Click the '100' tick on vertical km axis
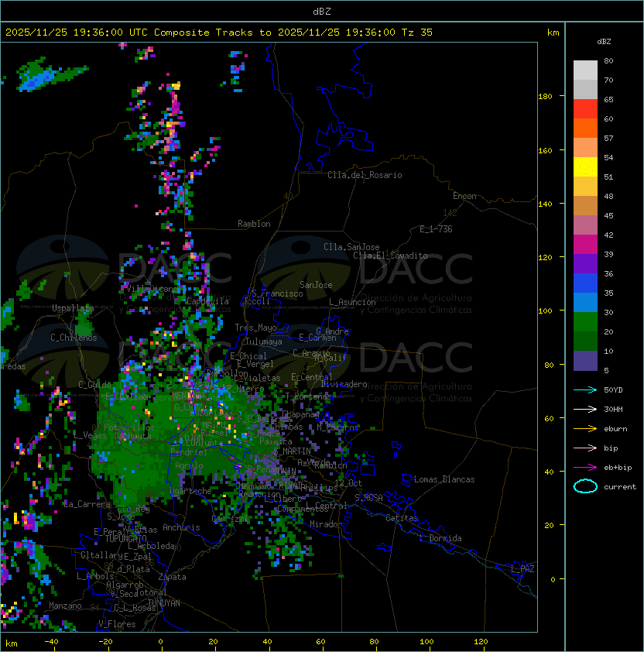This screenshot has height=652, width=644. coord(545,311)
